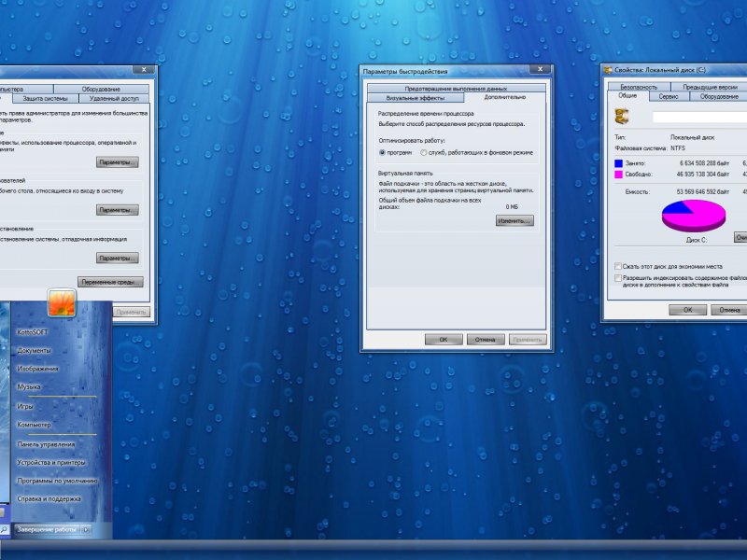
Task: Click 'Параметры...' under processor and memory usage
Action: click(118, 162)
